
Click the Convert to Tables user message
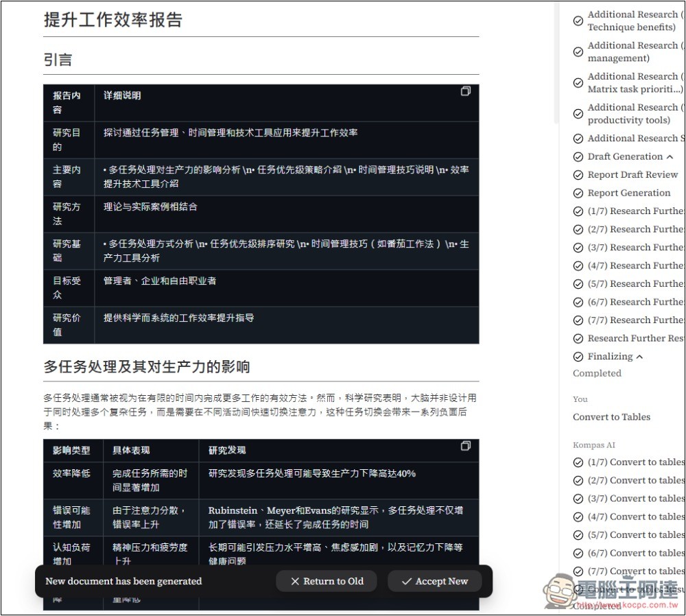(611, 417)
